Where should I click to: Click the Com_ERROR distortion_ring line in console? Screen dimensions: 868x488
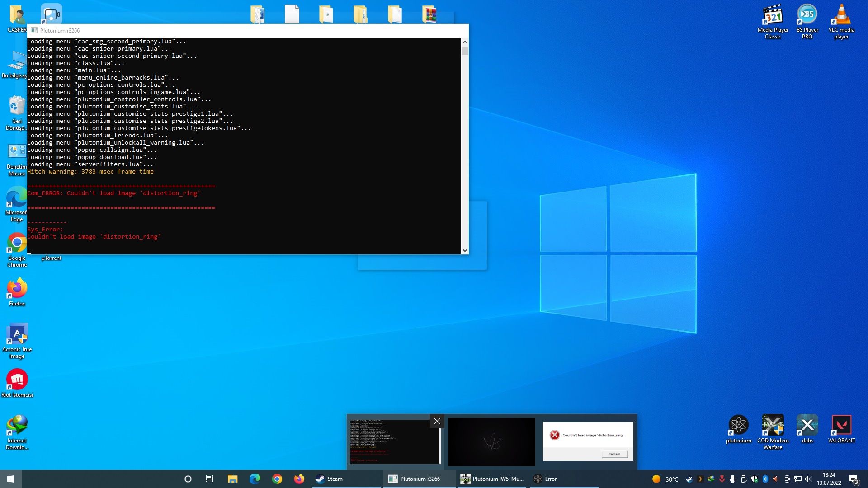pyautogui.click(x=114, y=193)
